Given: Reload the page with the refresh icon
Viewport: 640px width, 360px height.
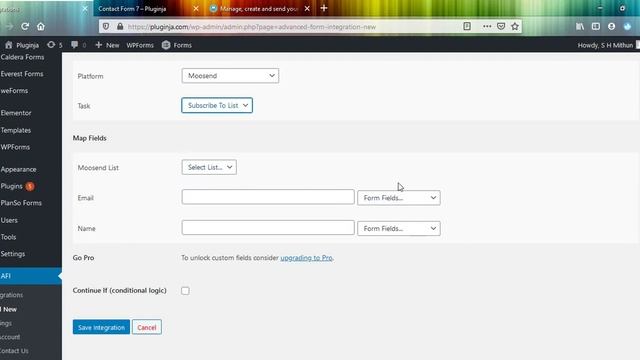Looking at the screenshot, I should (25, 27).
